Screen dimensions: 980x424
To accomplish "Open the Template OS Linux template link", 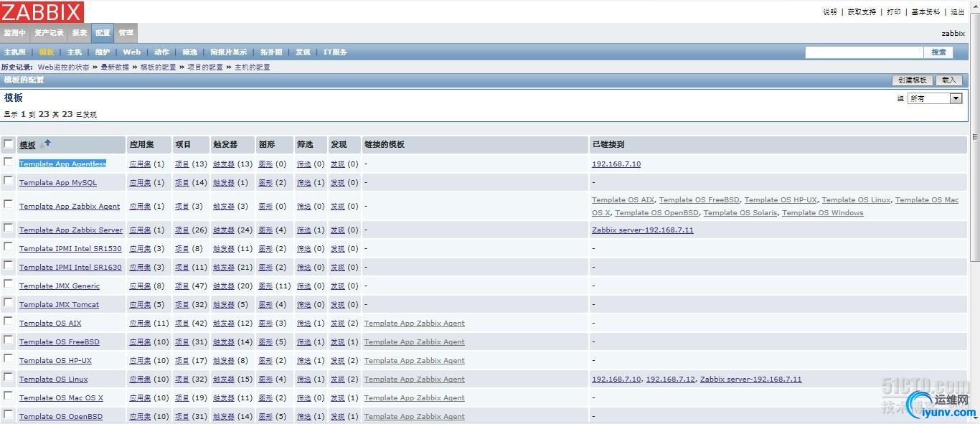I will click(54, 380).
